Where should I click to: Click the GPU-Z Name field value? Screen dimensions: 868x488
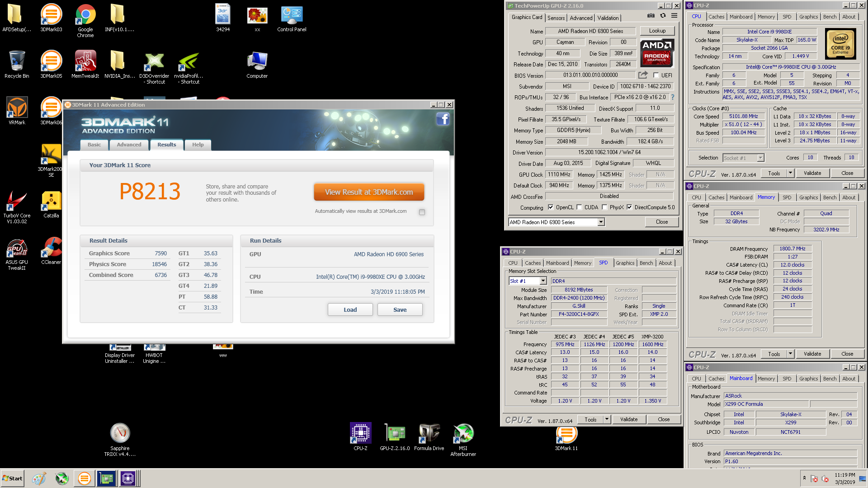click(590, 31)
